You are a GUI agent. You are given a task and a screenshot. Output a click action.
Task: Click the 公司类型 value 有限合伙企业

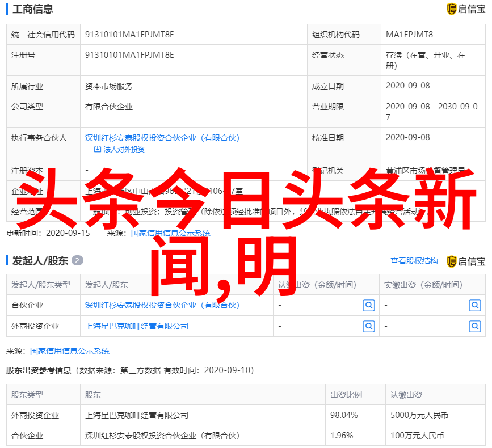tap(109, 107)
